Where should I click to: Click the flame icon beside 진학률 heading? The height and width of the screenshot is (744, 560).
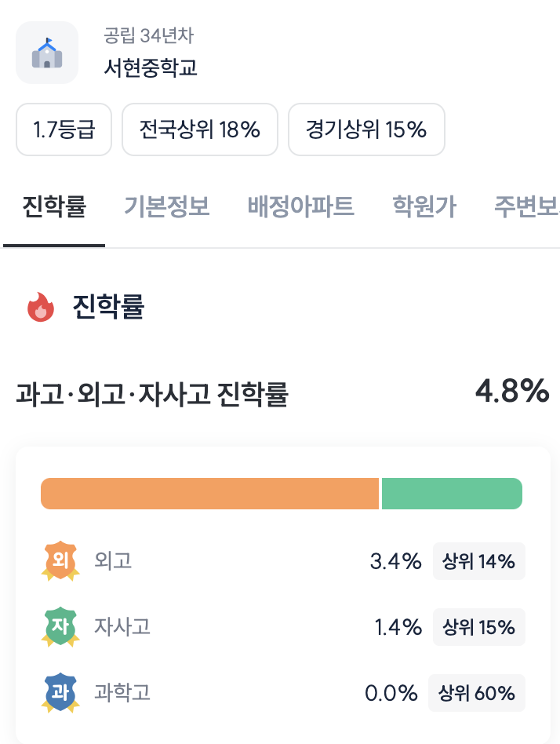[x=41, y=307]
